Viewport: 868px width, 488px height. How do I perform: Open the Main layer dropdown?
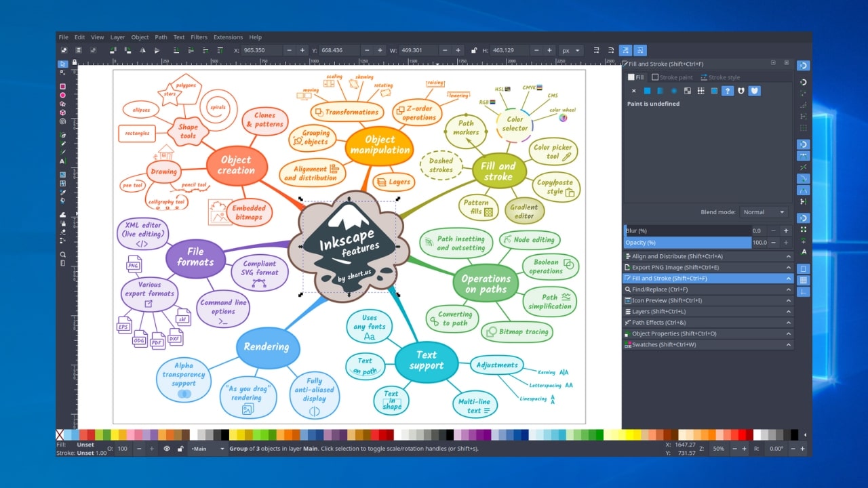coord(208,449)
